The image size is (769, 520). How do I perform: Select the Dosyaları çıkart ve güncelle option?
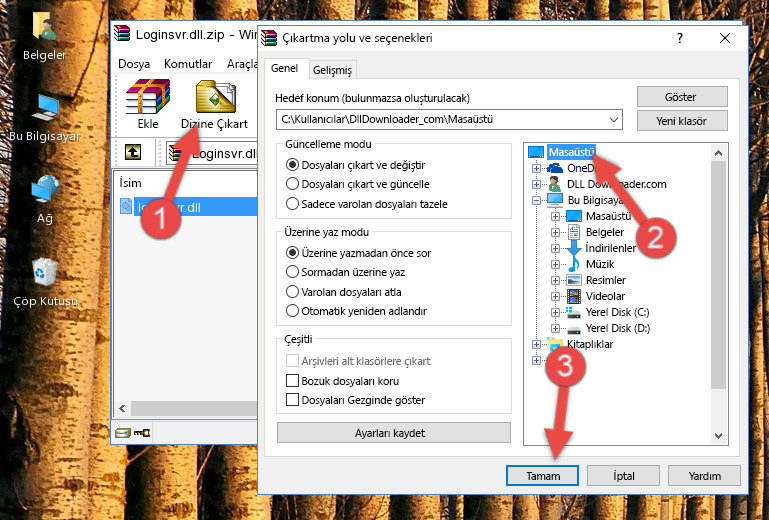point(293,184)
